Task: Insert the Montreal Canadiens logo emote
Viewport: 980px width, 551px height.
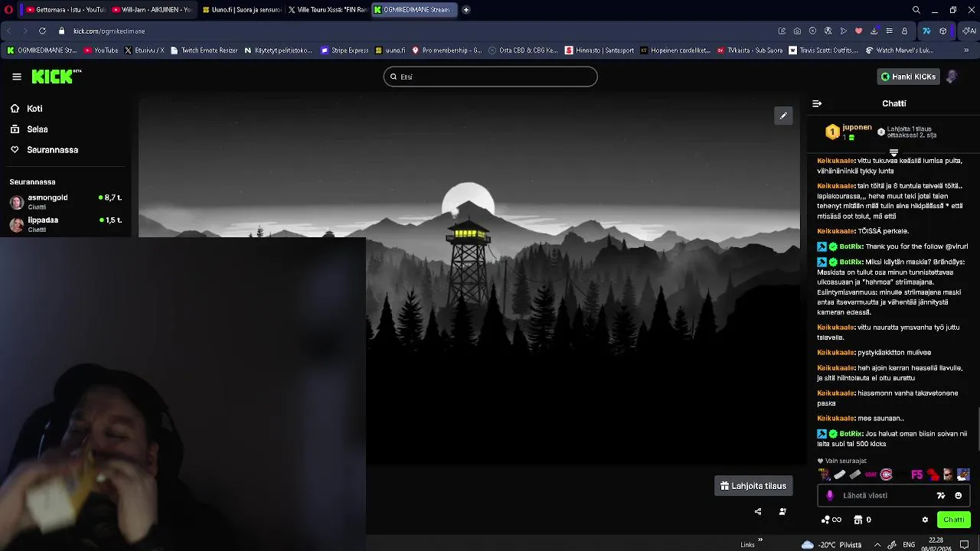Action: click(887, 474)
